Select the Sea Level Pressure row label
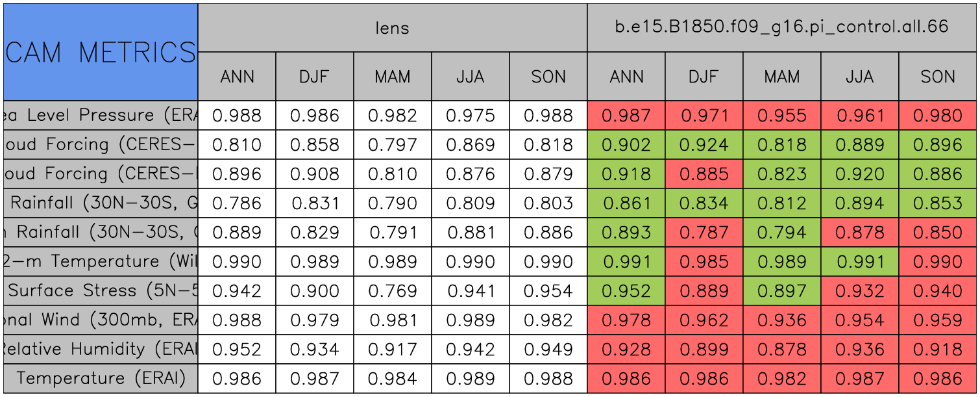This screenshot has height=397, width=980. point(101,116)
